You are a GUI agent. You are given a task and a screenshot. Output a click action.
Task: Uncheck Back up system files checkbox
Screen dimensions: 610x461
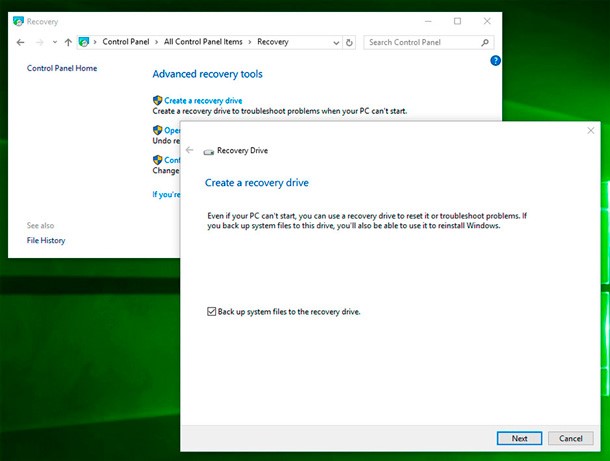[211, 312]
